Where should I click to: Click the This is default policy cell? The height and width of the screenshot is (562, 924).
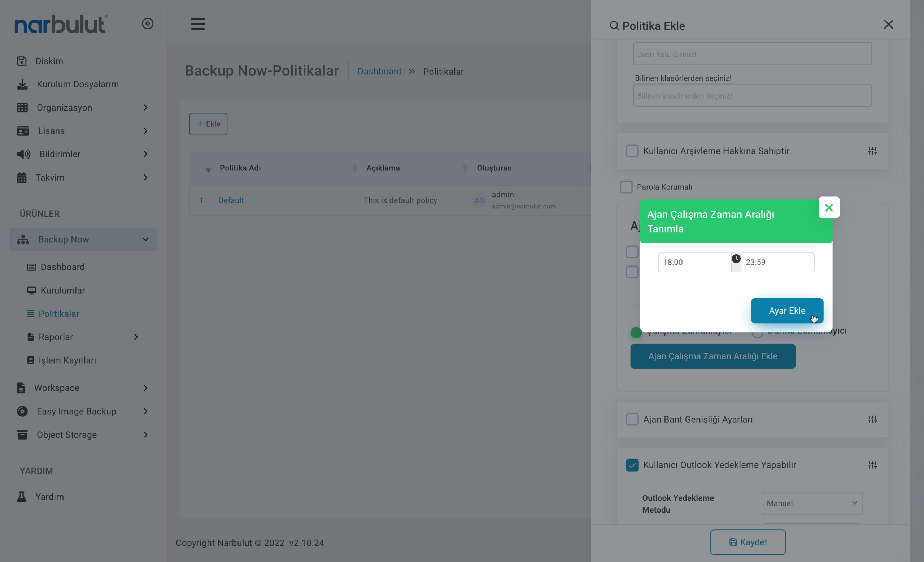tap(400, 200)
